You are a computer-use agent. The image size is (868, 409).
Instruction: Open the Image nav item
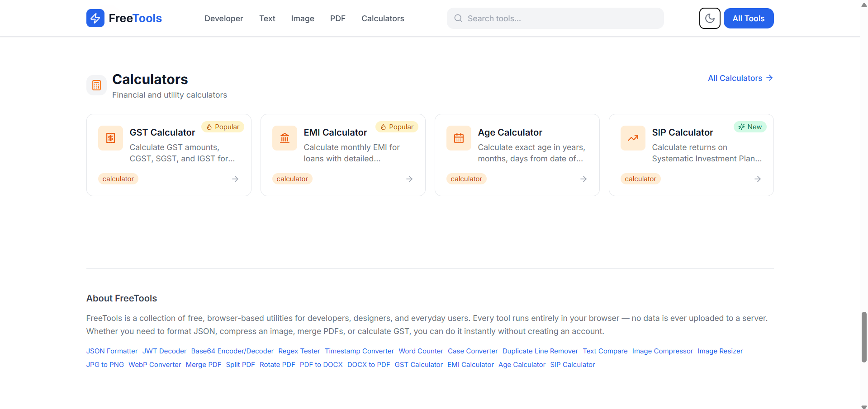click(x=303, y=19)
